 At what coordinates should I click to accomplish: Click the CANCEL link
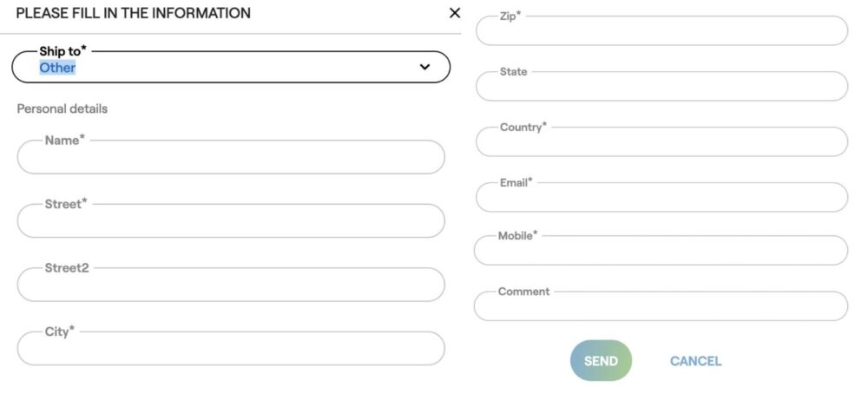(x=695, y=361)
